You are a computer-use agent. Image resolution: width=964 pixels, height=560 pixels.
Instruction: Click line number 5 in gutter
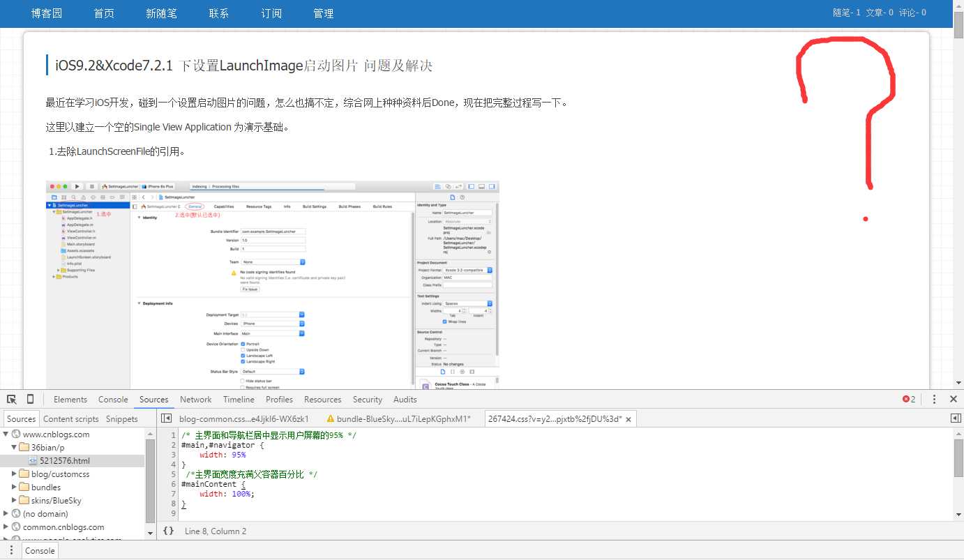pos(174,474)
